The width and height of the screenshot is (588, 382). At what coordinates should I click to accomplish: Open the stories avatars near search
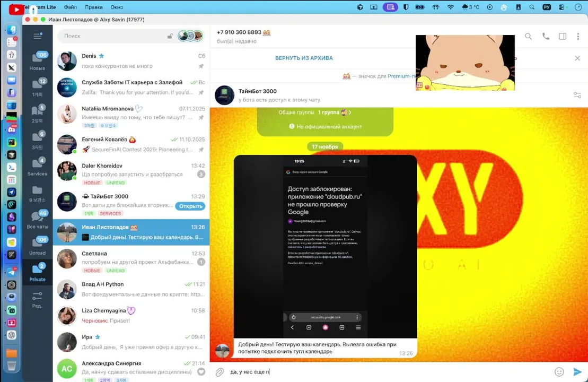(191, 36)
